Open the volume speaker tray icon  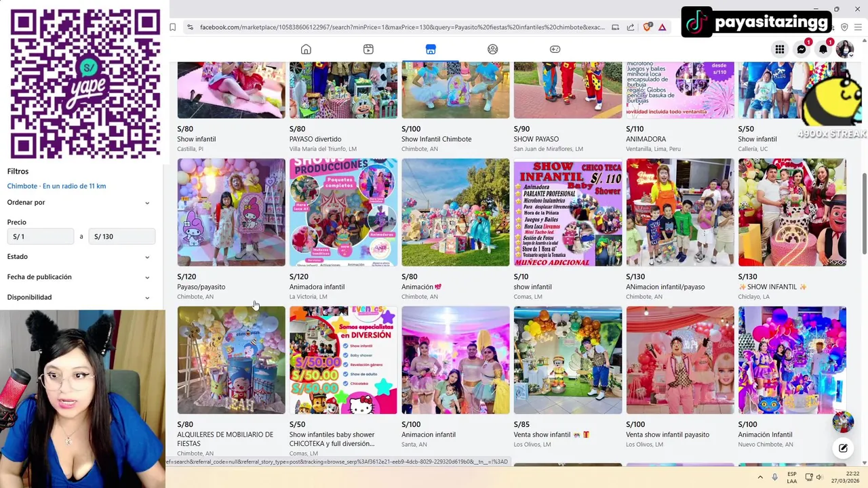[819, 477]
